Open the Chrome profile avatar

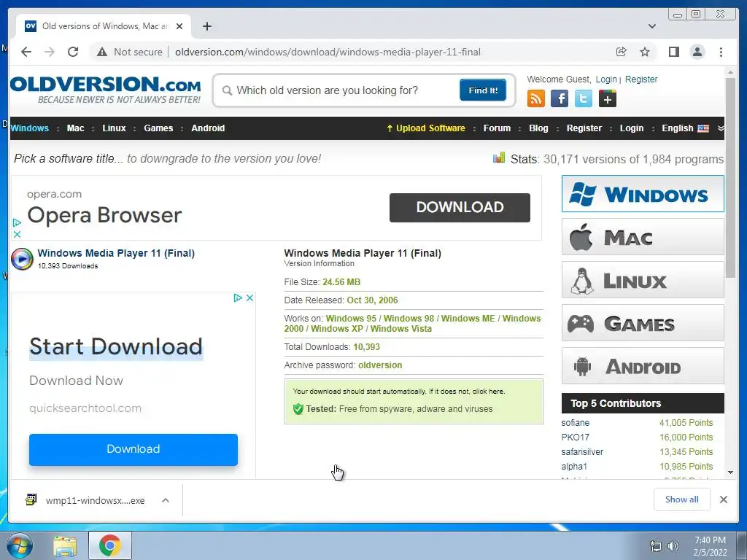(697, 52)
